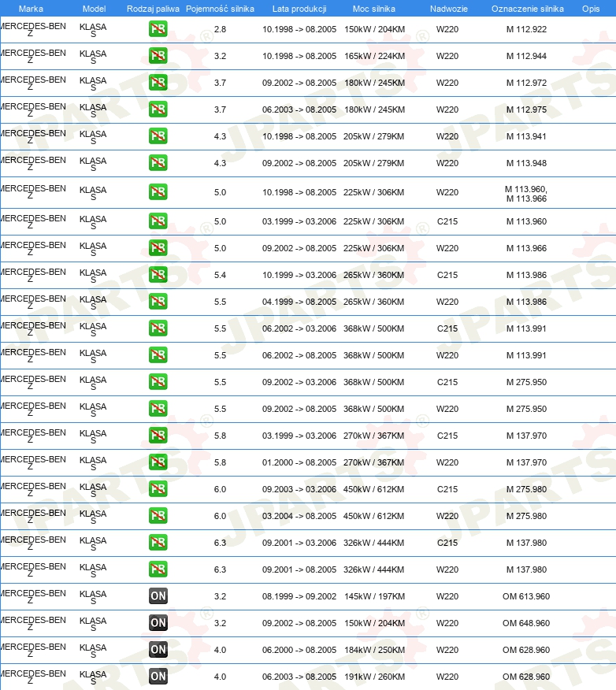Click the petrol icon in the M 113.991 W220 row
The width and height of the screenshot is (616, 690).
tap(158, 355)
